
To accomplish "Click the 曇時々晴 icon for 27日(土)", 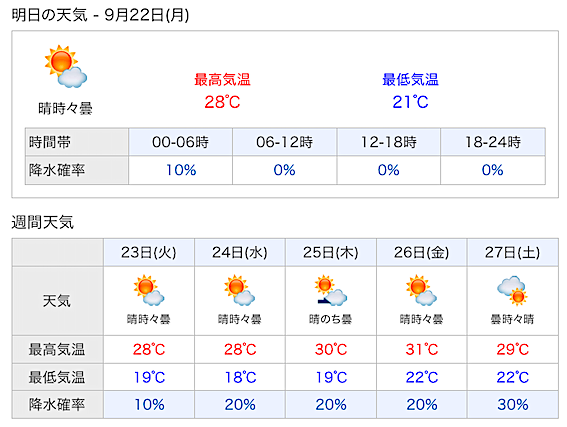I will tap(512, 290).
